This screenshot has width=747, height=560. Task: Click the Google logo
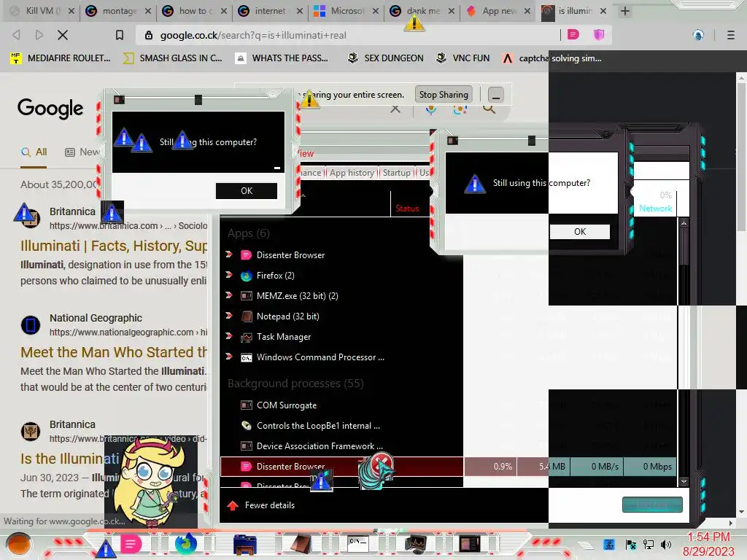(50, 109)
